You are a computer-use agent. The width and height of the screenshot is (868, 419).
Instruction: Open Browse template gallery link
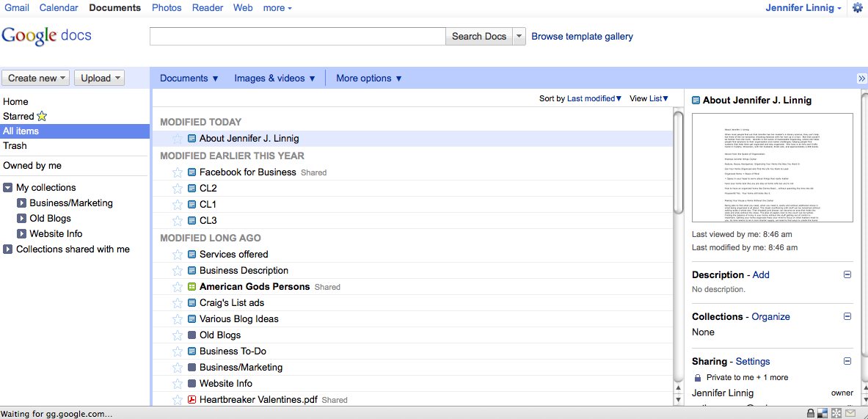[583, 37]
